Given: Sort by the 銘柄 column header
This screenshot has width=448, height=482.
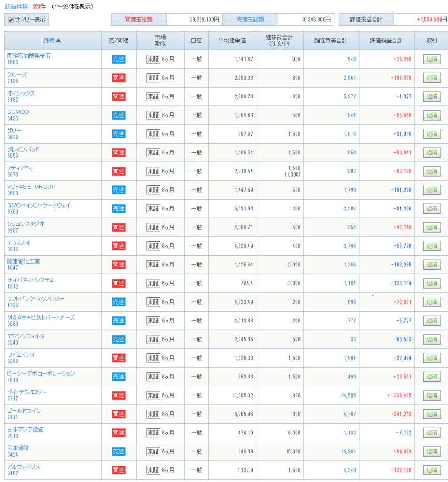Looking at the screenshot, I should (x=52, y=40).
